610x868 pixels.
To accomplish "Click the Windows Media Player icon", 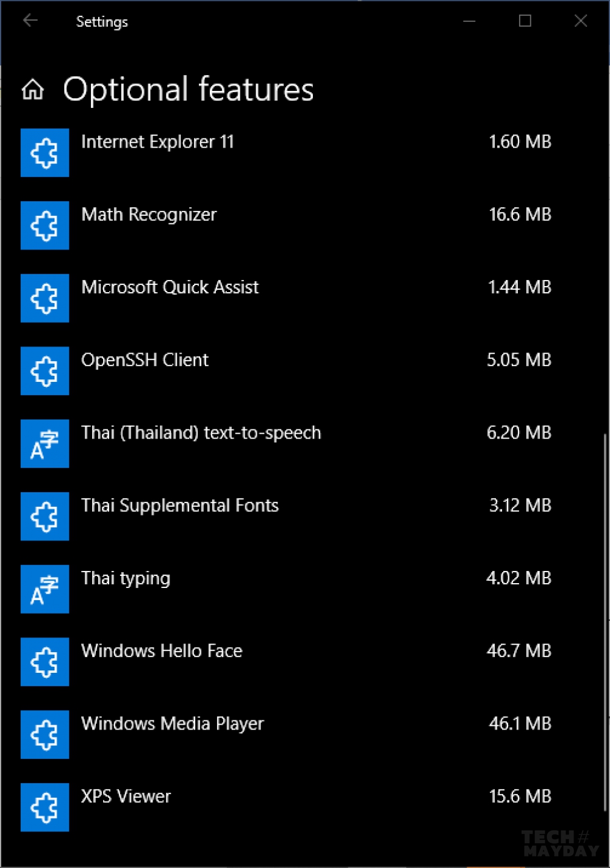I will pyautogui.click(x=45, y=734).
